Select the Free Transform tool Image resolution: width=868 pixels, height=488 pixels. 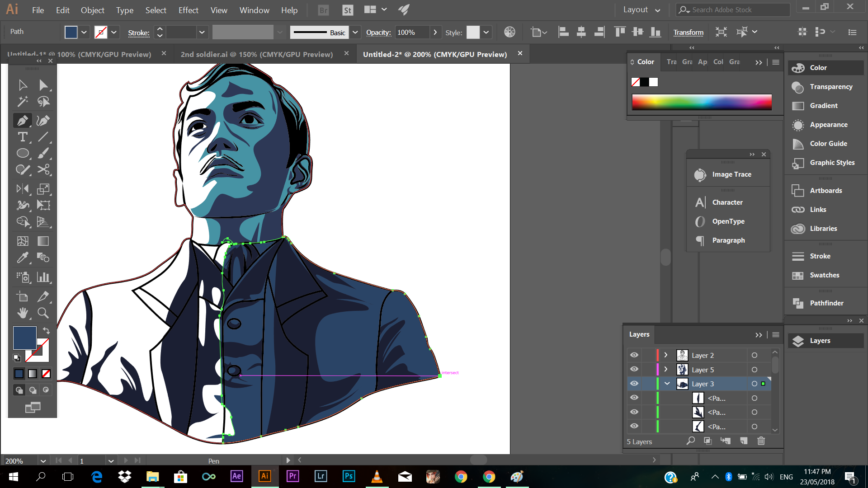tap(43, 205)
